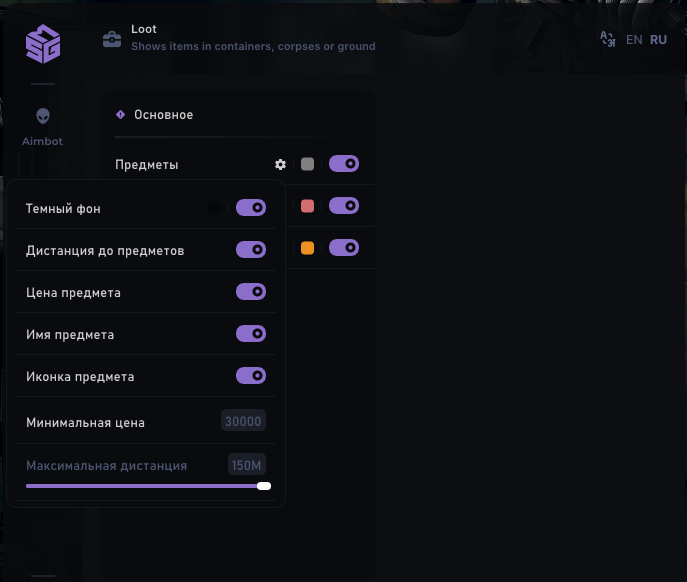Image resolution: width=687 pixels, height=582 pixels.
Task: Click the language translate icon
Action: pyautogui.click(x=607, y=40)
